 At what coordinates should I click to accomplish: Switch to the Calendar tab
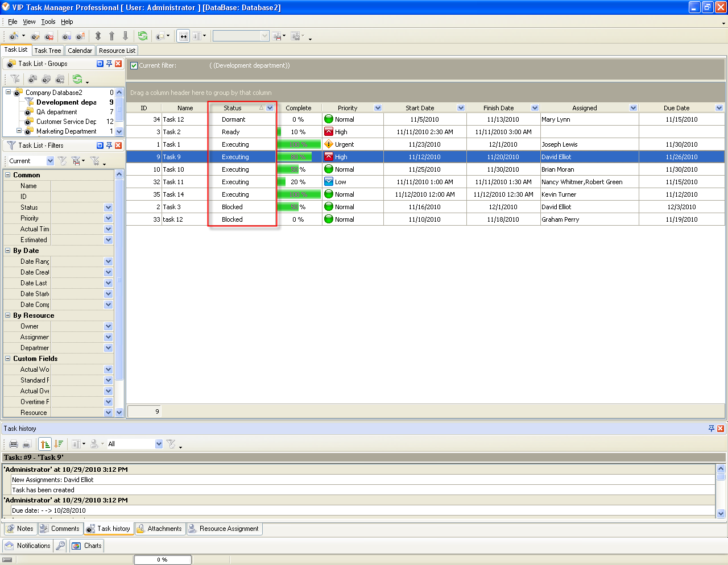(80, 51)
